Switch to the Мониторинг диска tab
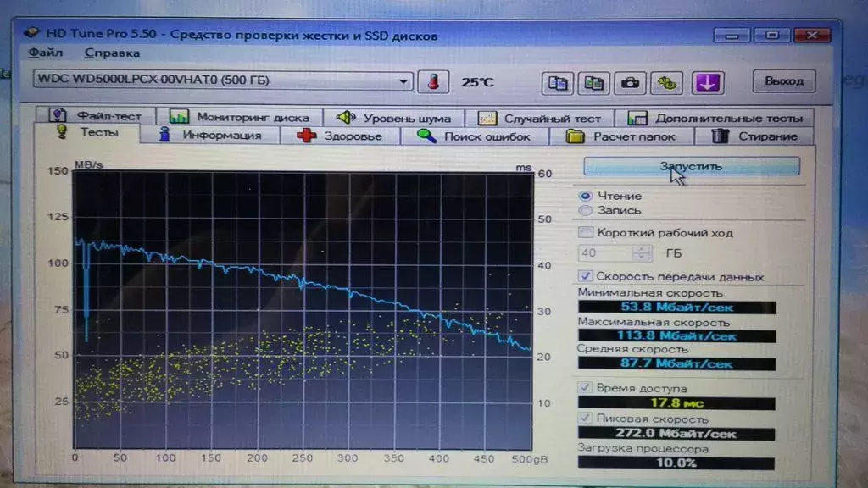Screen dimensions: 868x488 point(239,117)
